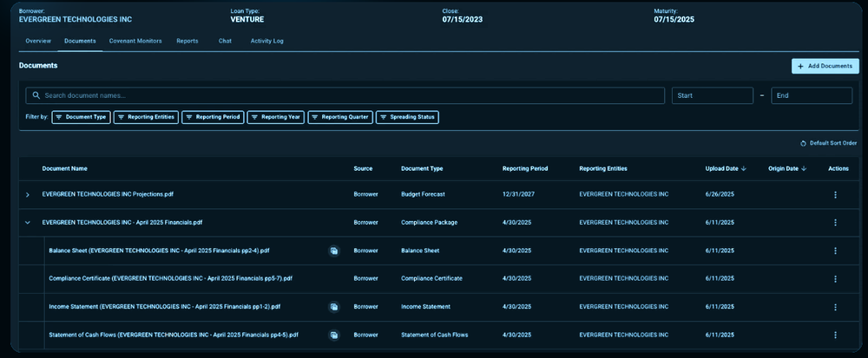View the Activity Log tab
The image size is (868, 358).
(x=266, y=41)
